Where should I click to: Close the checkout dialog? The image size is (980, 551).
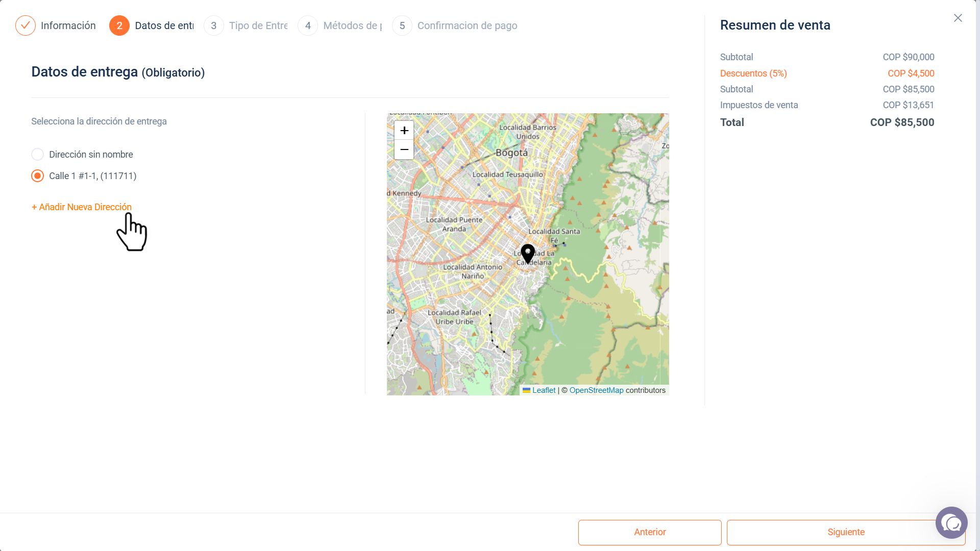click(958, 18)
